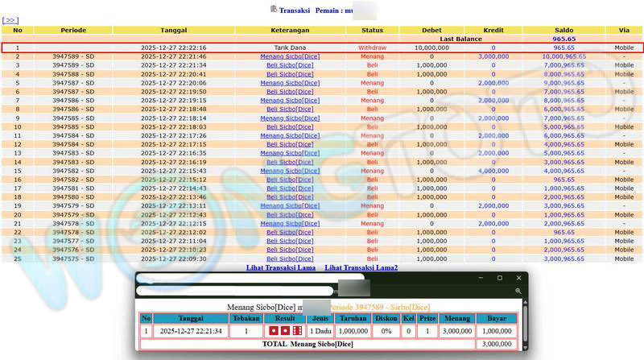Click the third dice icon showing six

pos(297,331)
